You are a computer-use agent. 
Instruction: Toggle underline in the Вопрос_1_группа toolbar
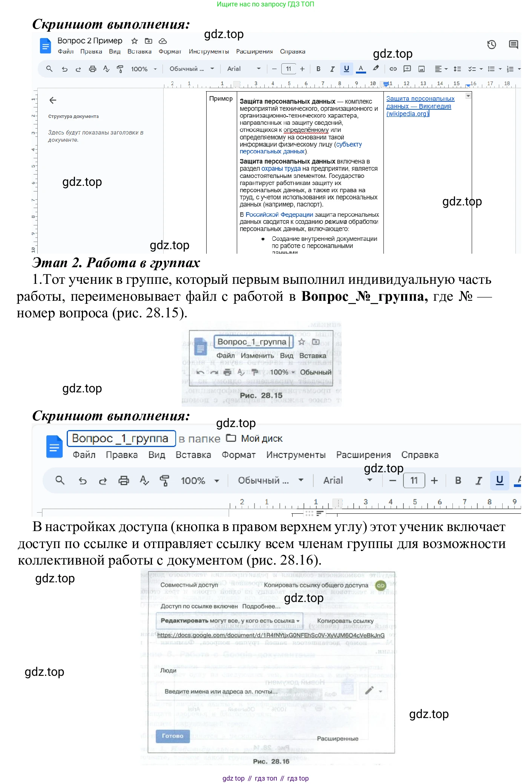500,480
